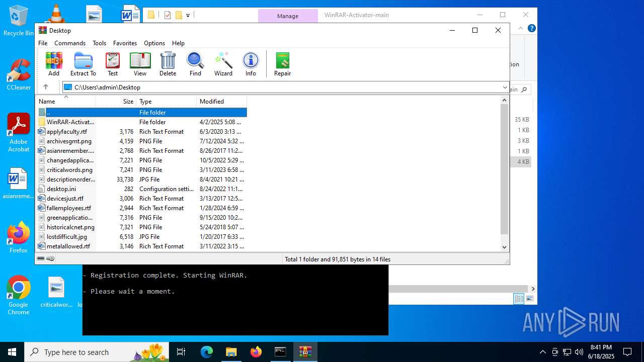Open the CCleaner desktop shortcut
The width and height of the screenshot is (644, 362).
pyautogui.click(x=19, y=75)
